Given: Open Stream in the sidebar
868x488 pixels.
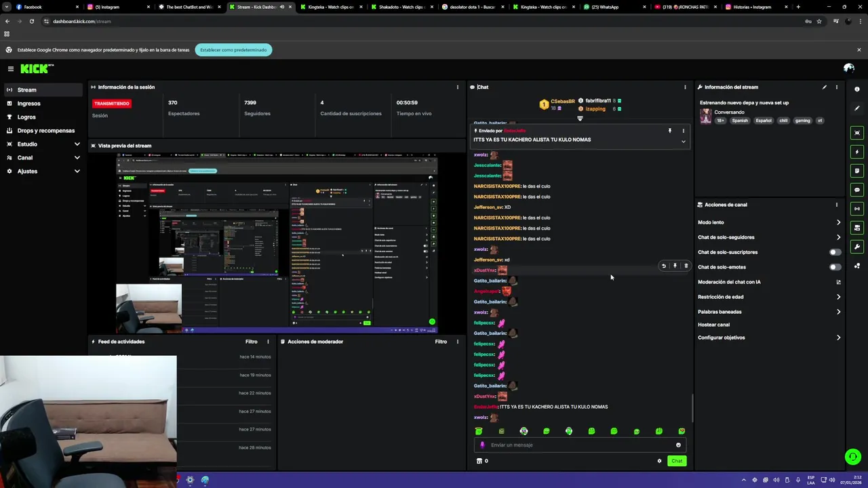Looking at the screenshot, I should (43, 89).
